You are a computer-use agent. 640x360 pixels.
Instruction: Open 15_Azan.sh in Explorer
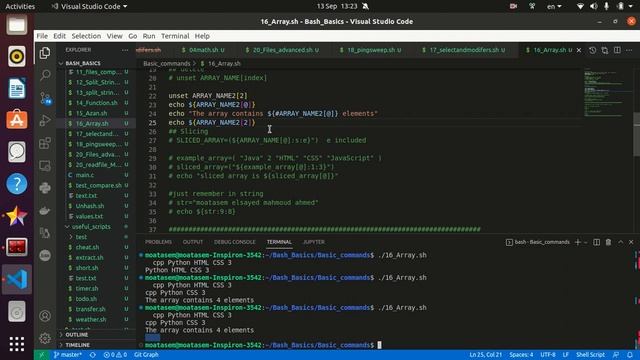[x=91, y=113]
